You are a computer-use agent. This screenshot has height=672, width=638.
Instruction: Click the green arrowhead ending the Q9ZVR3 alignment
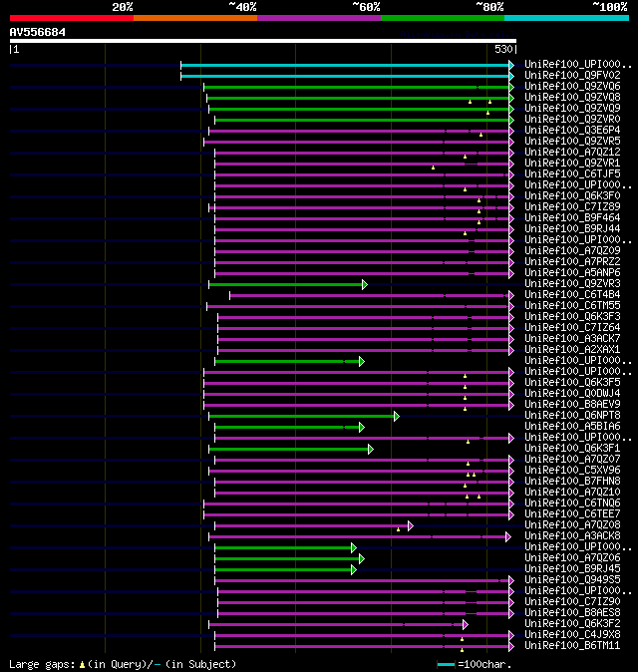click(365, 284)
